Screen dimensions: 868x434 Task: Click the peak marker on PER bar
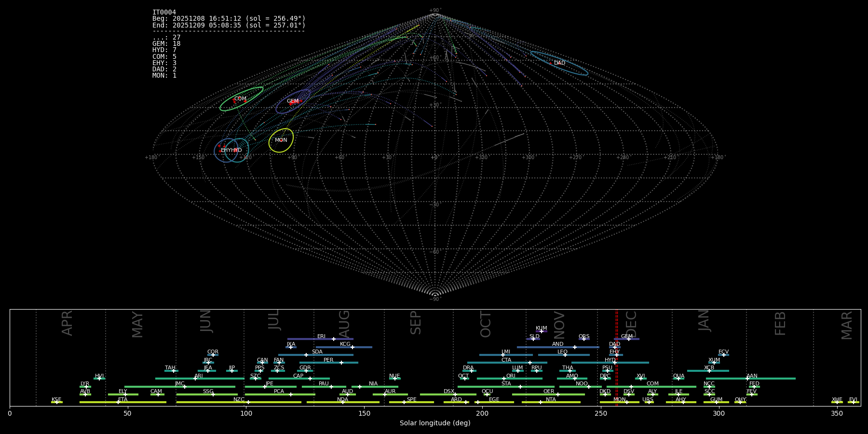click(341, 363)
